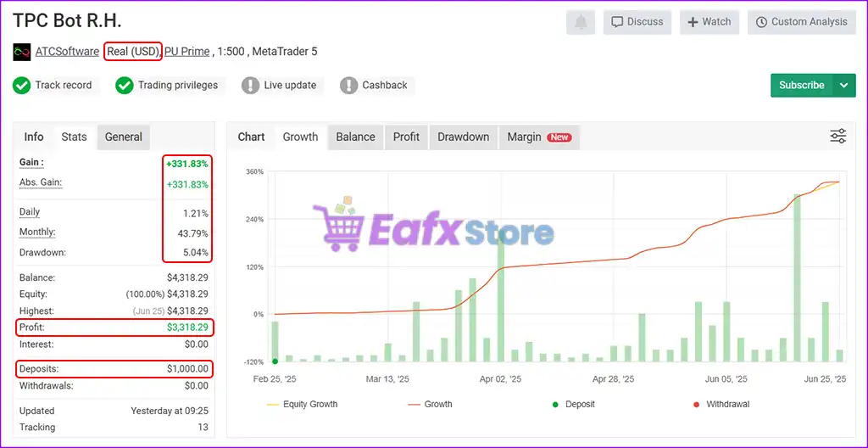Click the Abs. Gain label
This screenshot has width=868, height=448.
pos(41,182)
